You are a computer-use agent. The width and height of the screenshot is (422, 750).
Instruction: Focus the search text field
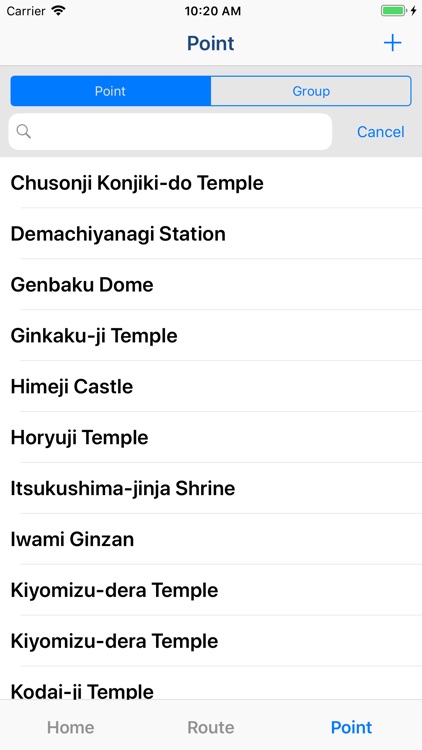[170, 132]
